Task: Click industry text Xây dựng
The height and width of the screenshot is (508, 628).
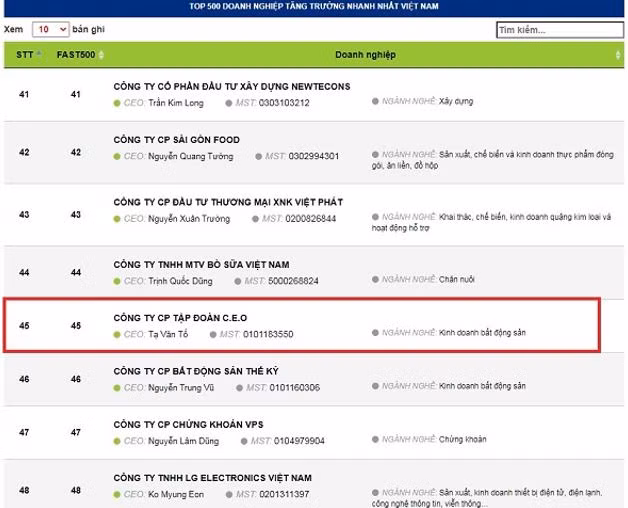Action: (x=456, y=101)
